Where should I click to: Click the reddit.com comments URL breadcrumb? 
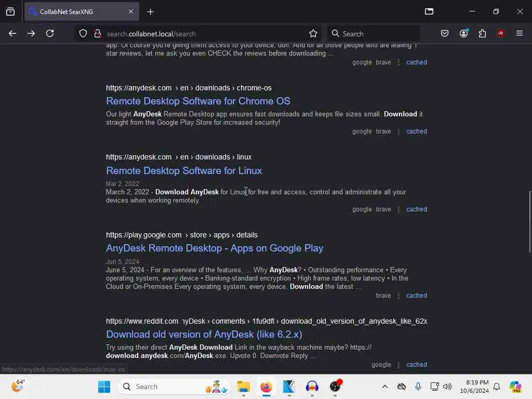click(267, 321)
